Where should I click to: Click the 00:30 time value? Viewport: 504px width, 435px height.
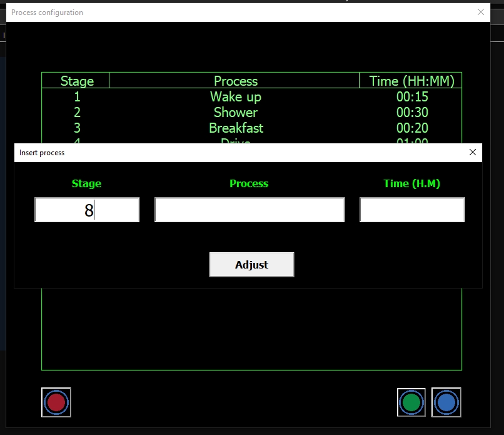(412, 112)
